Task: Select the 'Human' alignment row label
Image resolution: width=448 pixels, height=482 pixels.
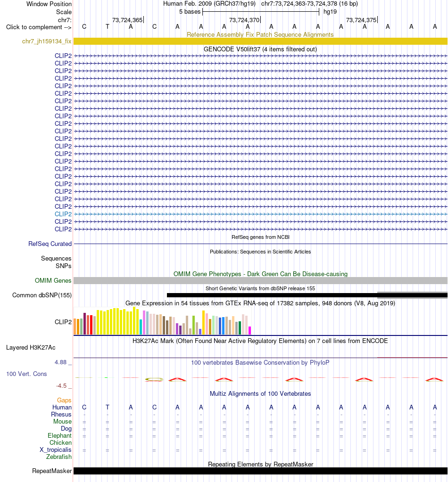Action: [62, 407]
